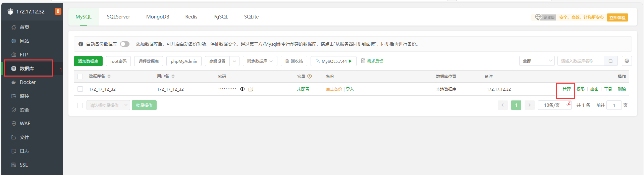The height and width of the screenshot is (175, 644).
Task: Click the root密码 button
Action: [x=118, y=61]
